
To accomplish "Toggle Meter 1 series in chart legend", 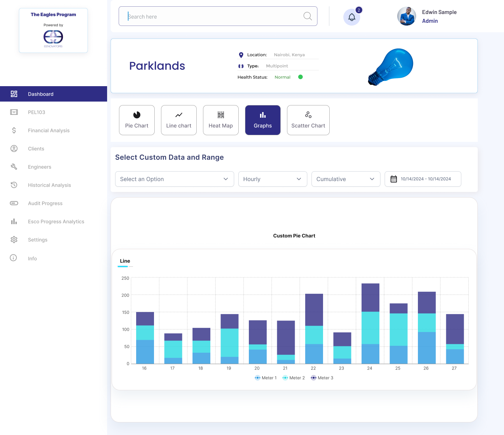I will (x=266, y=378).
